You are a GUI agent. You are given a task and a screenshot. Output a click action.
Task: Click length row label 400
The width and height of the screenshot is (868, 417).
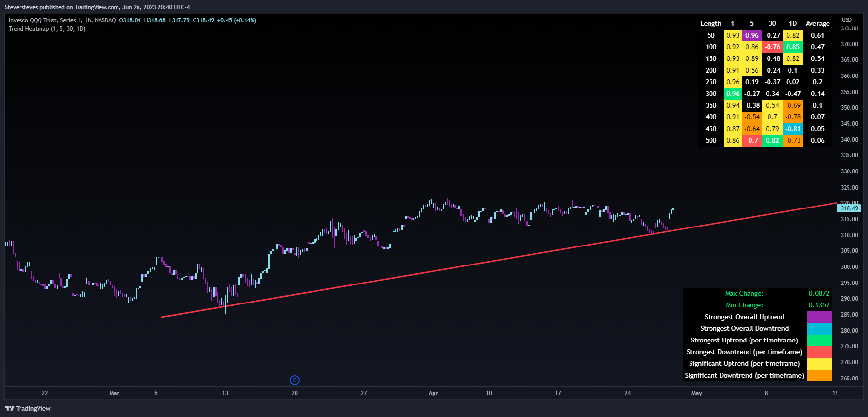click(711, 117)
